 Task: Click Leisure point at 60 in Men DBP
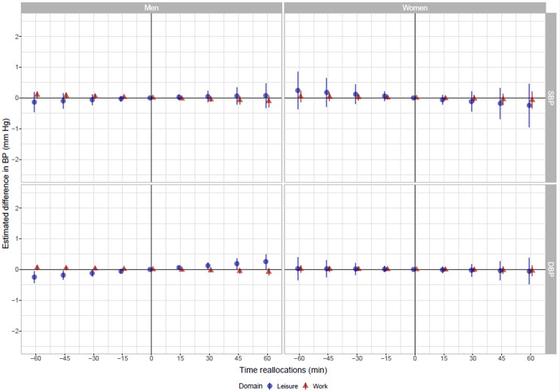(x=266, y=262)
